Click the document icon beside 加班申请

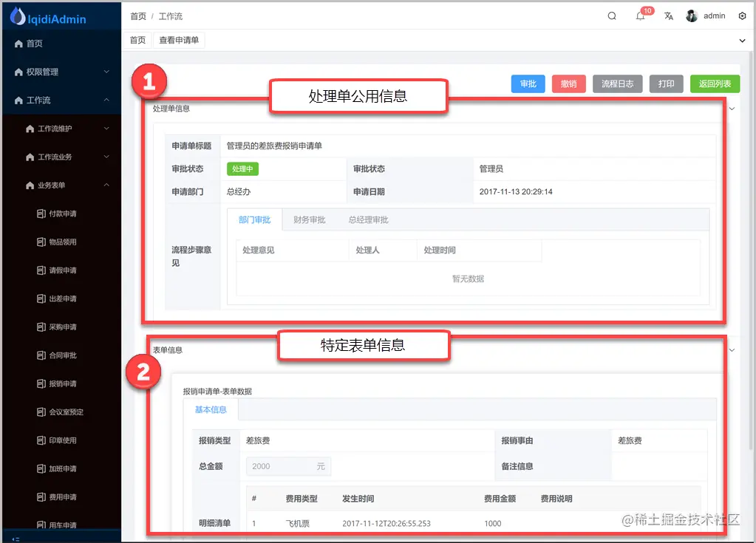click(41, 469)
